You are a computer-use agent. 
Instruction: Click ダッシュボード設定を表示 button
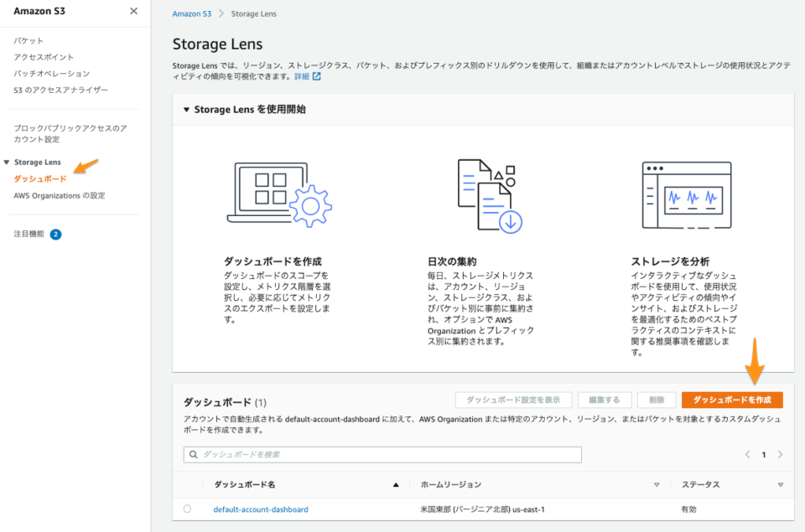click(513, 400)
